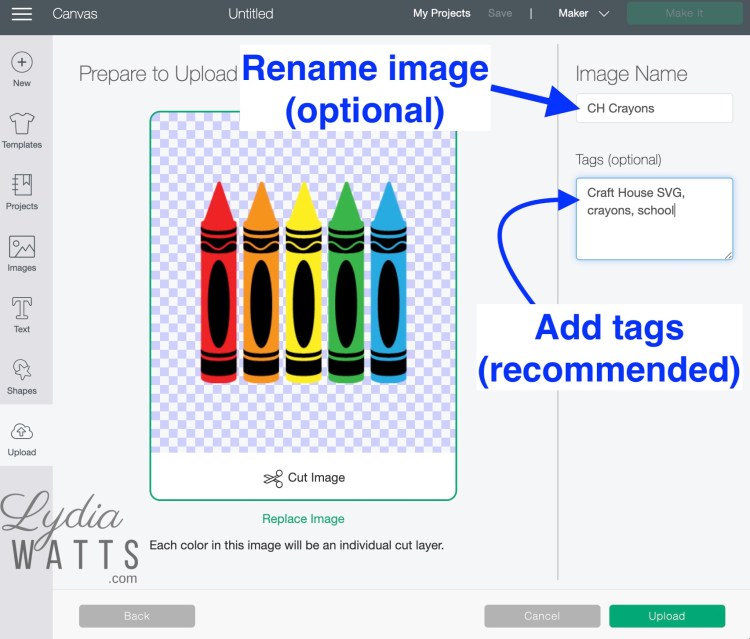The width and height of the screenshot is (750, 639).
Task: Open the Shapes panel
Action: pos(22,377)
